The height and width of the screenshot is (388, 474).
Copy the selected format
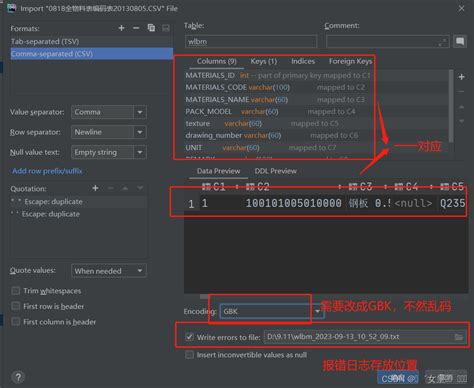point(151,28)
